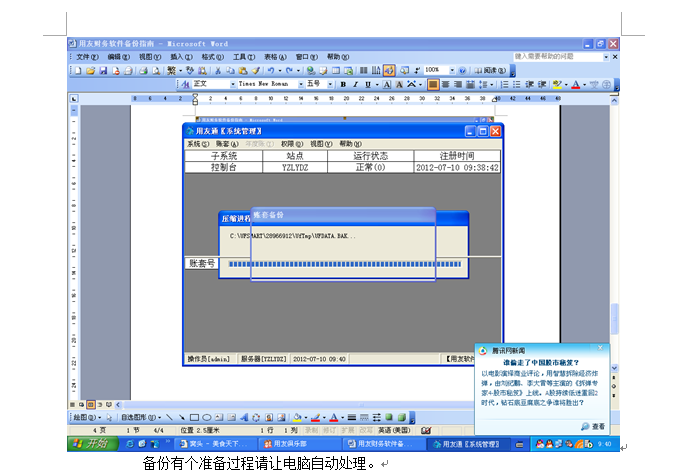The height and width of the screenshot is (471, 699).
Task: Toggle Italic formatting
Action: click(x=355, y=84)
